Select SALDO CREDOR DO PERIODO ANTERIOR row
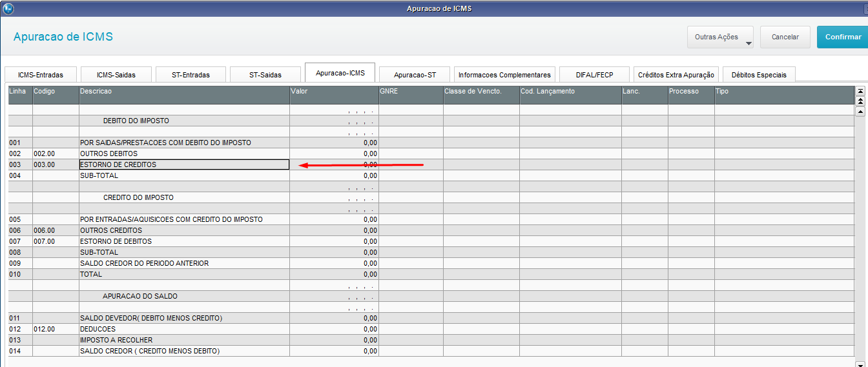This screenshot has height=367, width=868. (431, 263)
